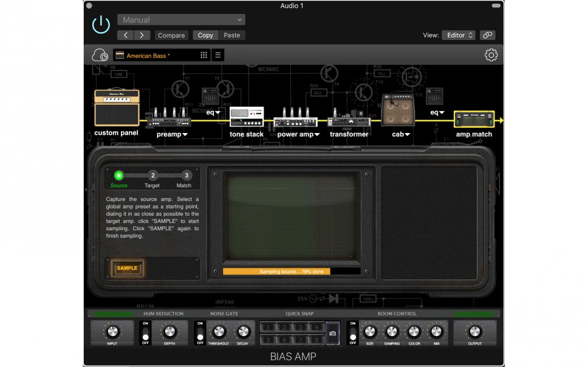Click the preset grid browser icon
The image size is (588, 367).
click(x=203, y=55)
